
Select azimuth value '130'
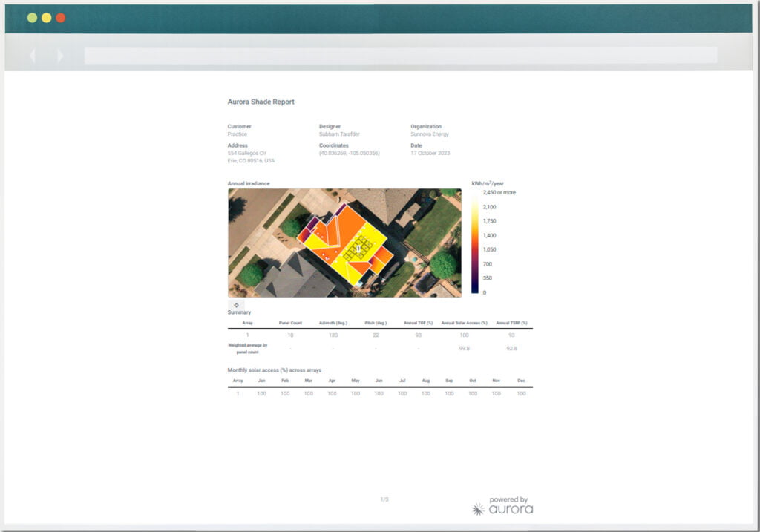(333, 335)
